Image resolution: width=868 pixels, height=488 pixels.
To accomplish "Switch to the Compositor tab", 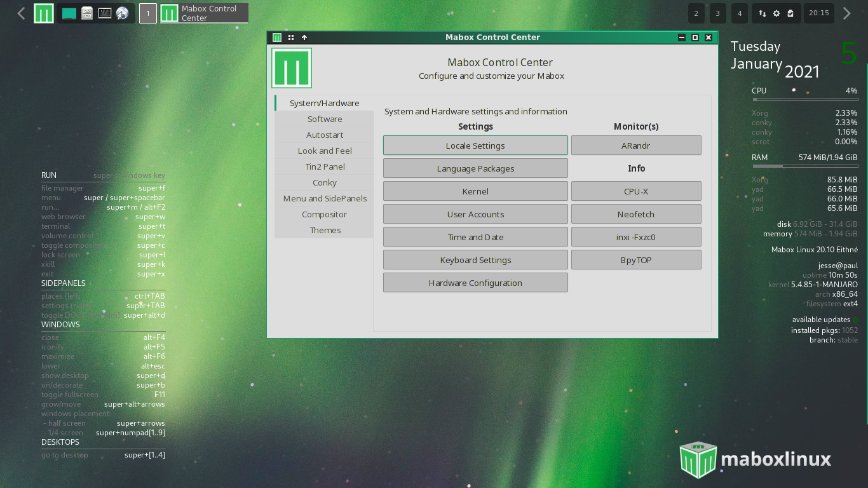I will click(325, 214).
